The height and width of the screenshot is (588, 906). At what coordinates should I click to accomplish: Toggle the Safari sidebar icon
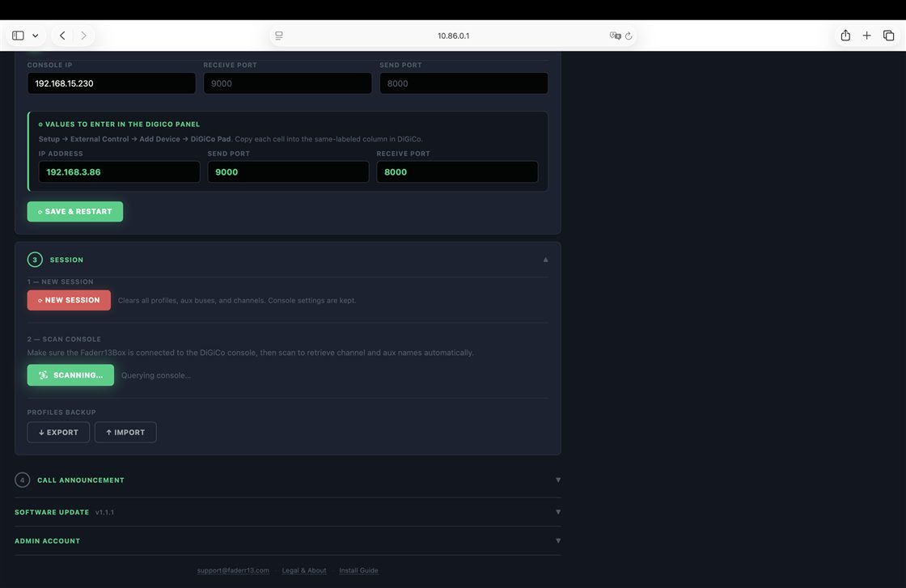tap(18, 36)
